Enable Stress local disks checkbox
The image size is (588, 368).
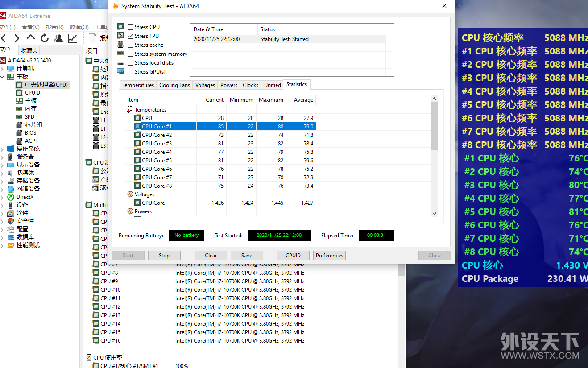(x=130, y=62)
